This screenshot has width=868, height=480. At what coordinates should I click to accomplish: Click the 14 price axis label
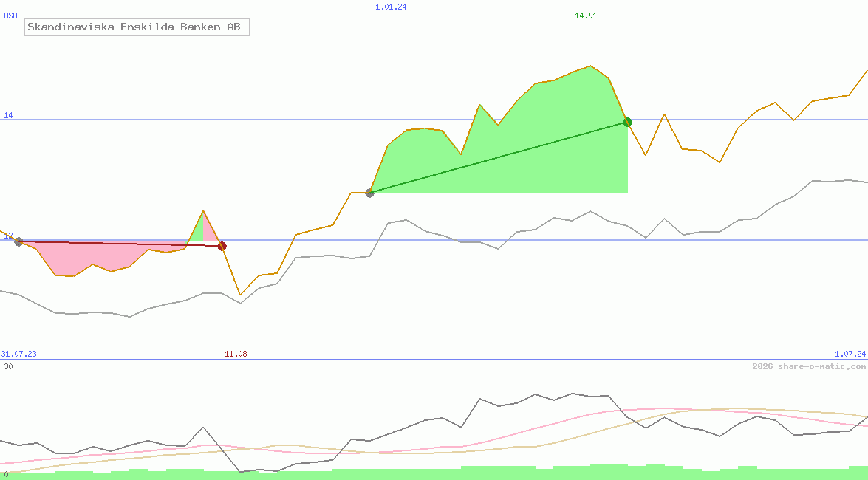click(8, 115)
